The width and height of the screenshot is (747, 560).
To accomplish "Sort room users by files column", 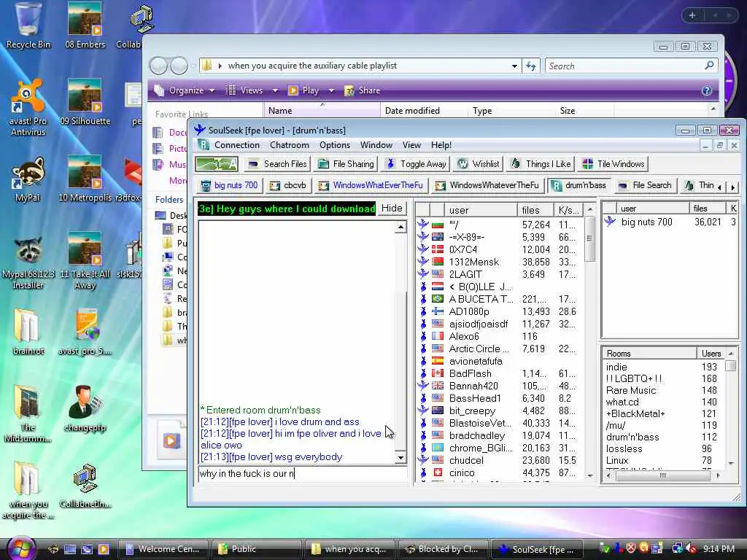I will tap(535, 210).
